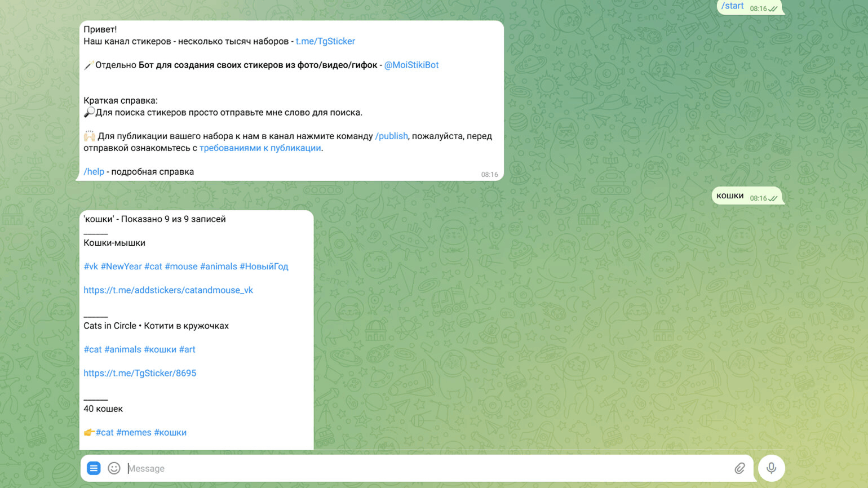Click the pointing hand emoji before #cat #memes
868x488 pixels.
point(89,432)
